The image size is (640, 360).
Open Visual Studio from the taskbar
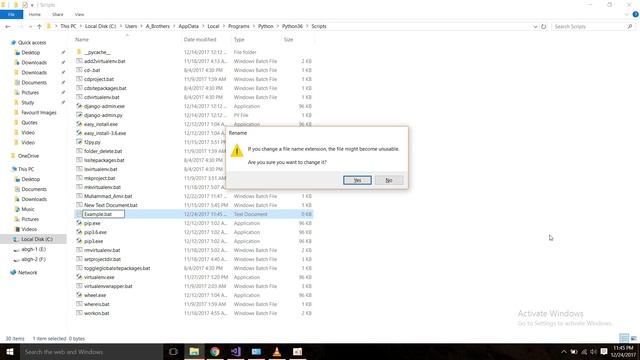click(x=236, y=351)
